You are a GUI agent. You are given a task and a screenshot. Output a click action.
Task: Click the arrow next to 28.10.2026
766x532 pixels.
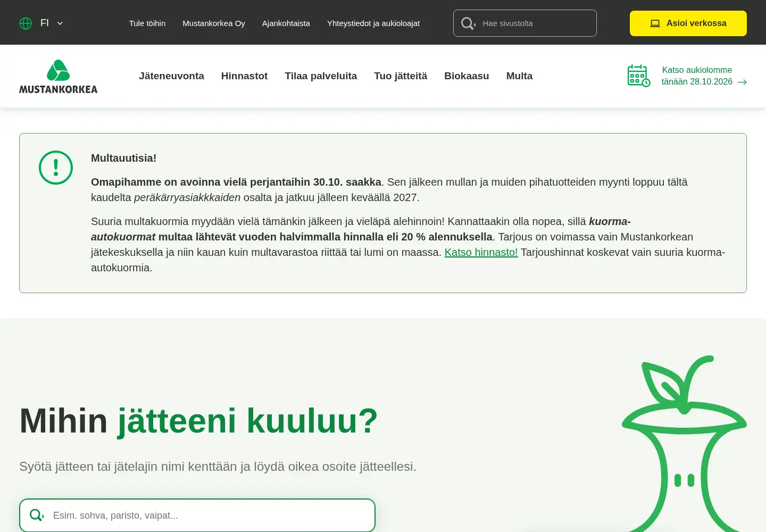[x=743, y=82]
